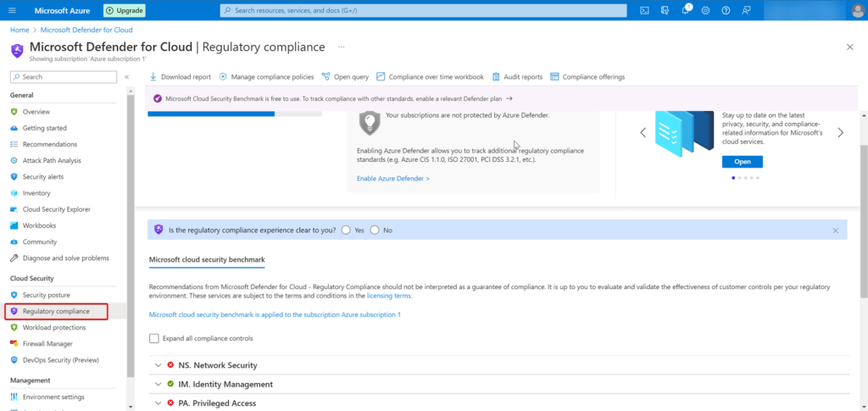The height and width of the screenshot is (411, 868).
Task: Open DevOps Security (Preview)
Action: pos(61,360)
